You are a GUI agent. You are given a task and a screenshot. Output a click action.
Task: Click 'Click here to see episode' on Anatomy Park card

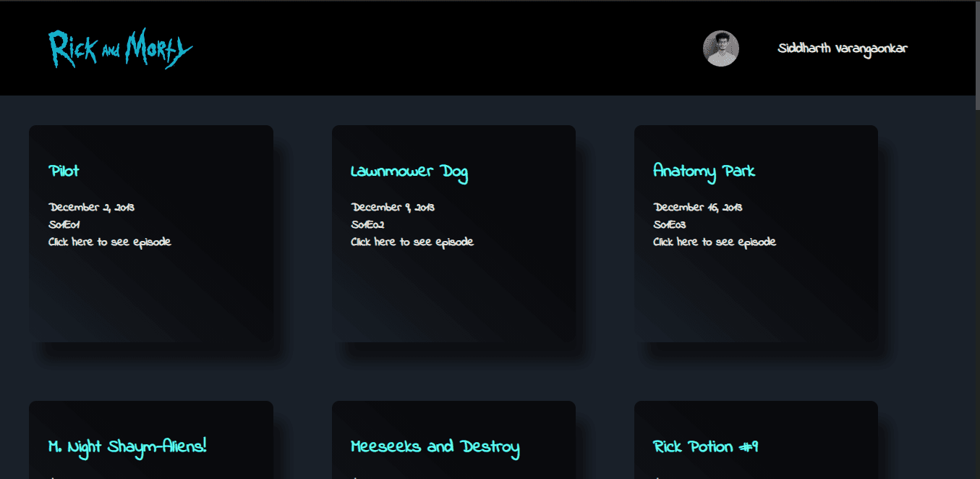pos(715,242)
